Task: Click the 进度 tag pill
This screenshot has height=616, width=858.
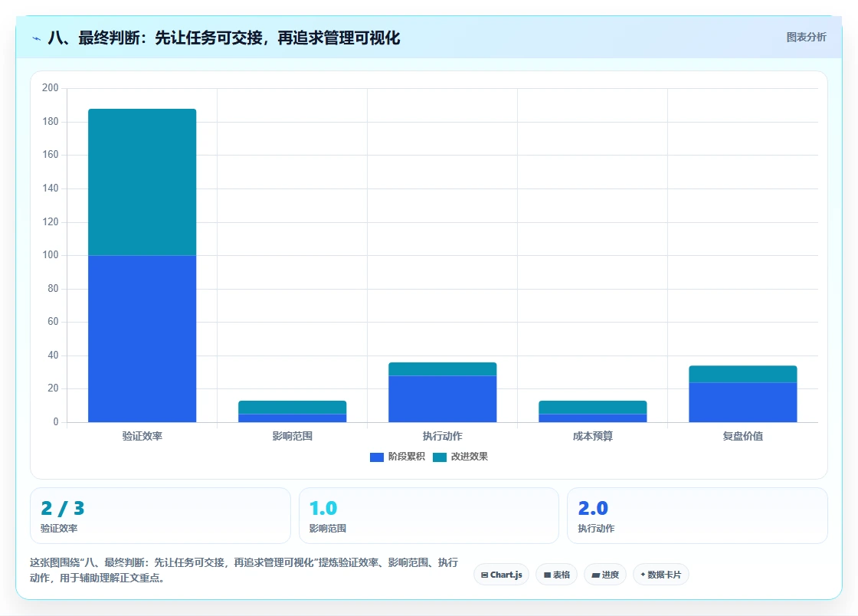Action: pos(605,575)
